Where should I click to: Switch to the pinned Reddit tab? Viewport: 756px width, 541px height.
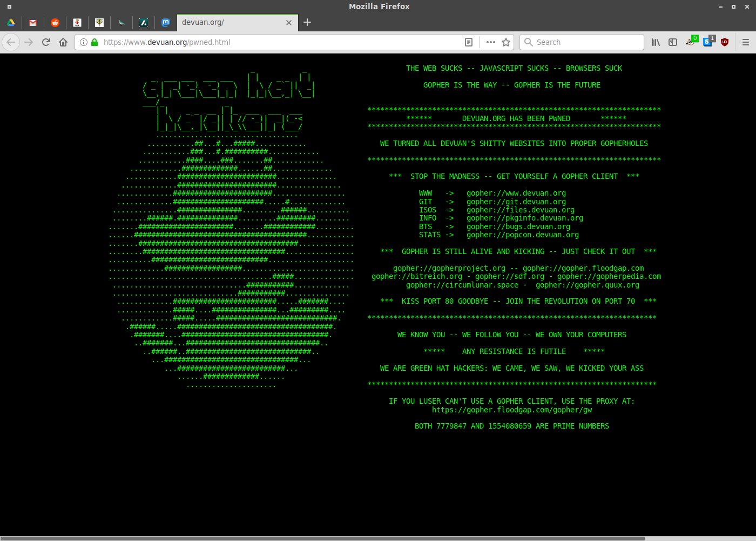55,23
